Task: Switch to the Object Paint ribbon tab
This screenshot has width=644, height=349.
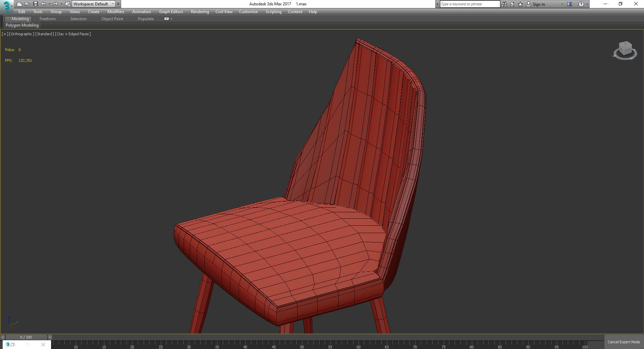Action: click(112, 19)
